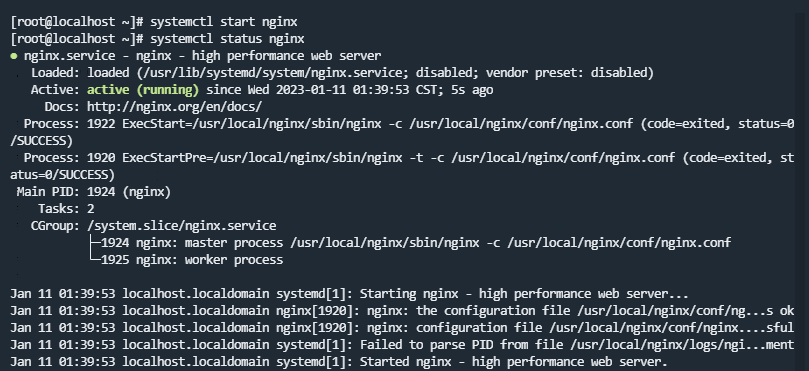Click the green nginx.service status dot
Screen dimensions: 809x371
pos(14,56)
